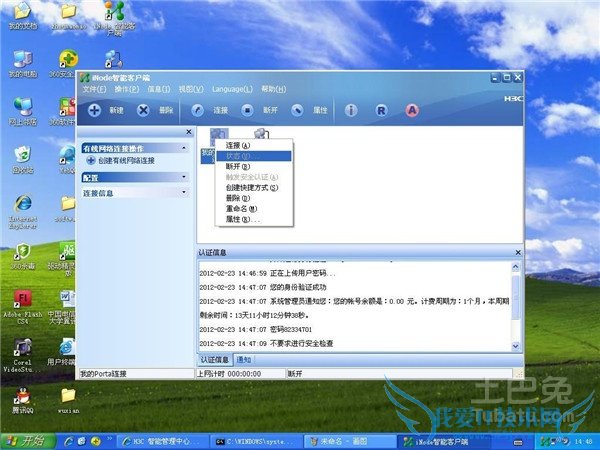The width and height of the screenshot is (600, 450).
Task: Click the system tray clock 14:48
Action: (584, 442)
